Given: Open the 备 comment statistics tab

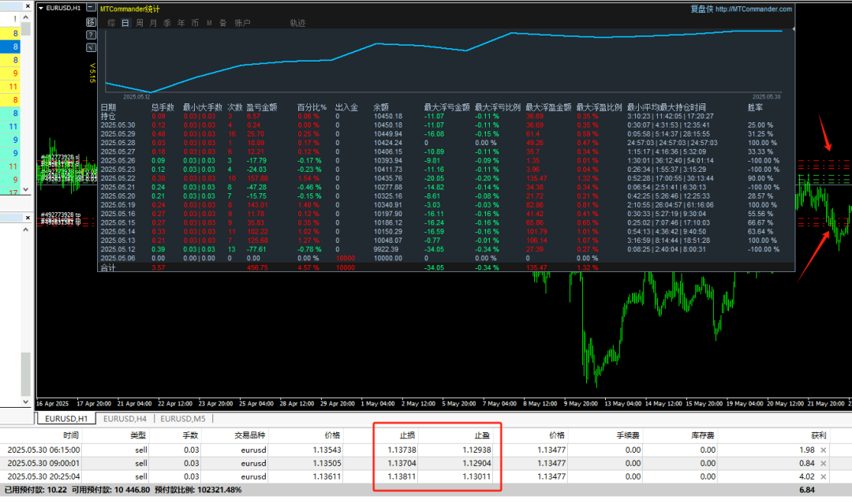Looking at the screenshot, I should coord(222,23).
